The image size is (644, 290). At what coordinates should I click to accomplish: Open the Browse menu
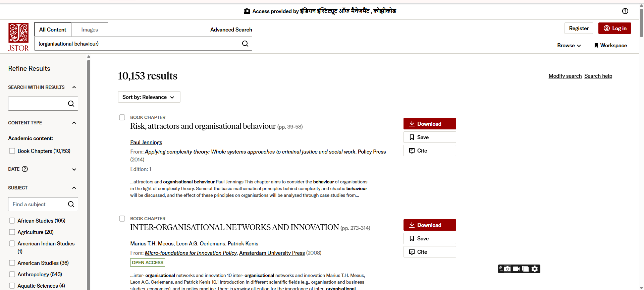tap(569, 45)
